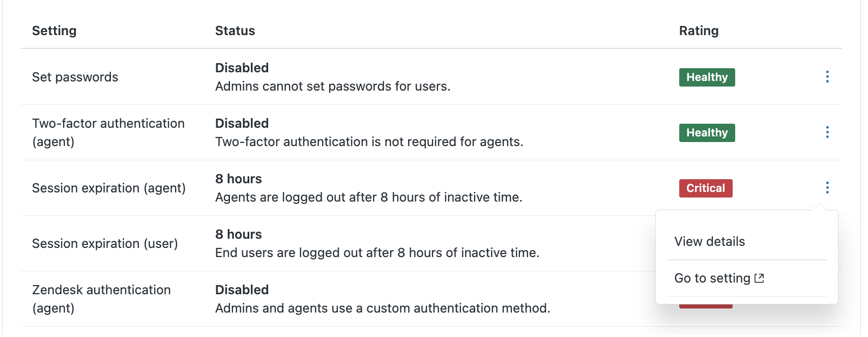Click the Rating column header
Screen dimensions: 868x337
click(x=699, y=31)
